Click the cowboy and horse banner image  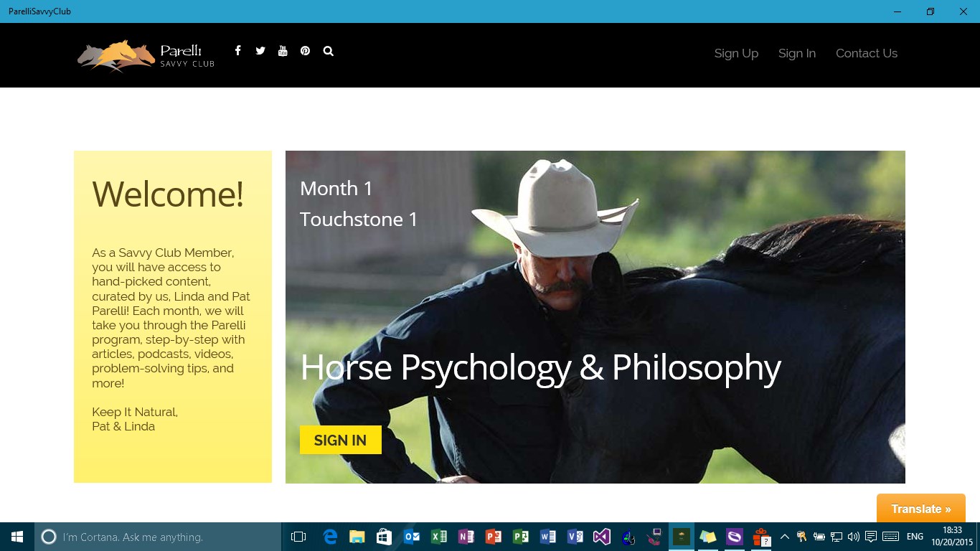[595, 317]
